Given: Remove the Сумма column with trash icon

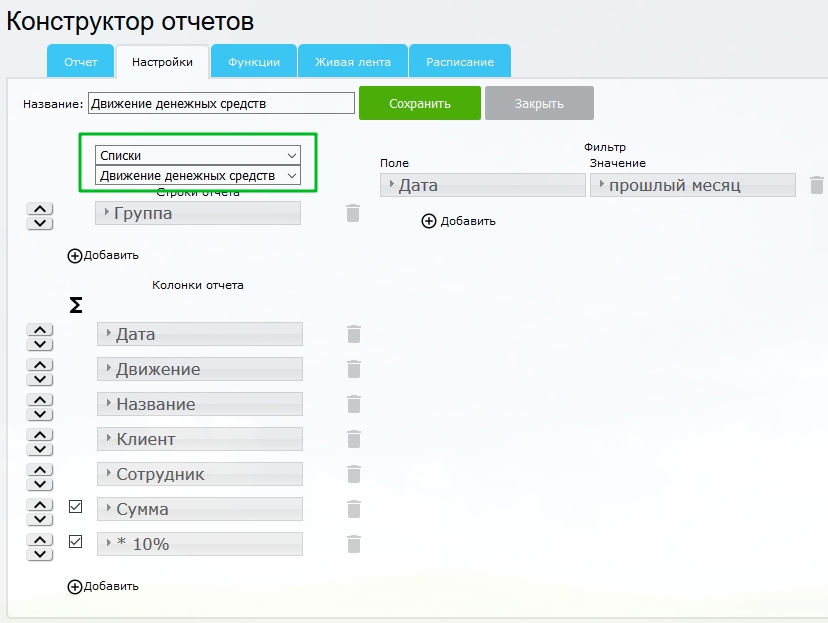Looking at the screenshot, I should point(353,509).
